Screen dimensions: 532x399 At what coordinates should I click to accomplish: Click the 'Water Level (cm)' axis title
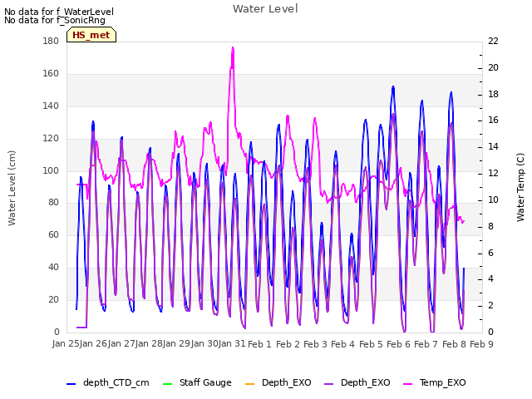click(x=12, y=189)
